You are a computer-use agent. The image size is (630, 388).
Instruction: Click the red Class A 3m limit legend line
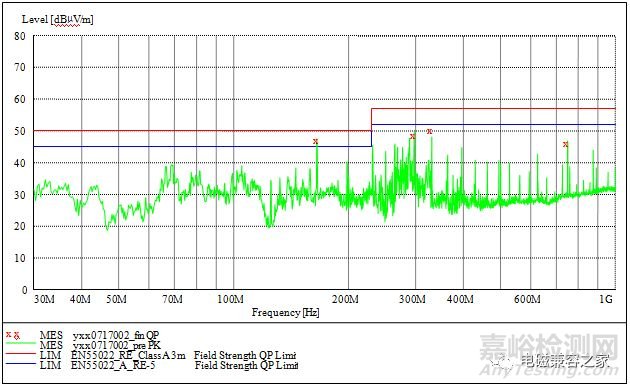20,354
